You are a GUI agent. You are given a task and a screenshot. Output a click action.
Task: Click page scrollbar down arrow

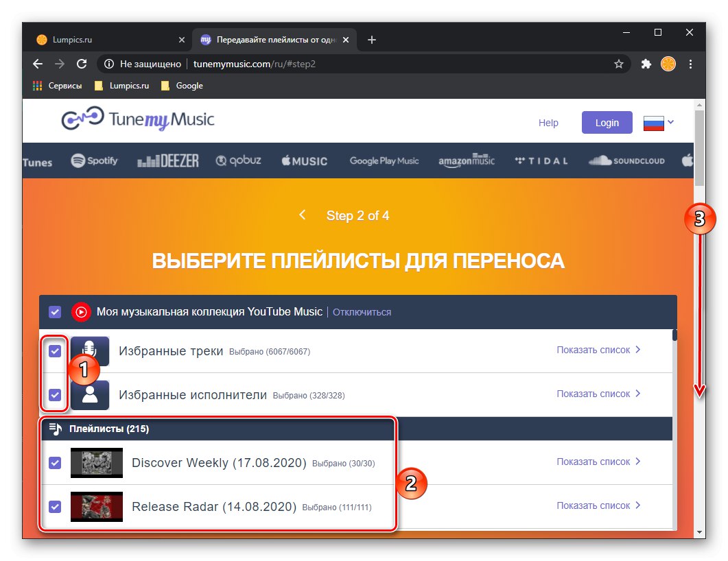(x=699, y=533)
